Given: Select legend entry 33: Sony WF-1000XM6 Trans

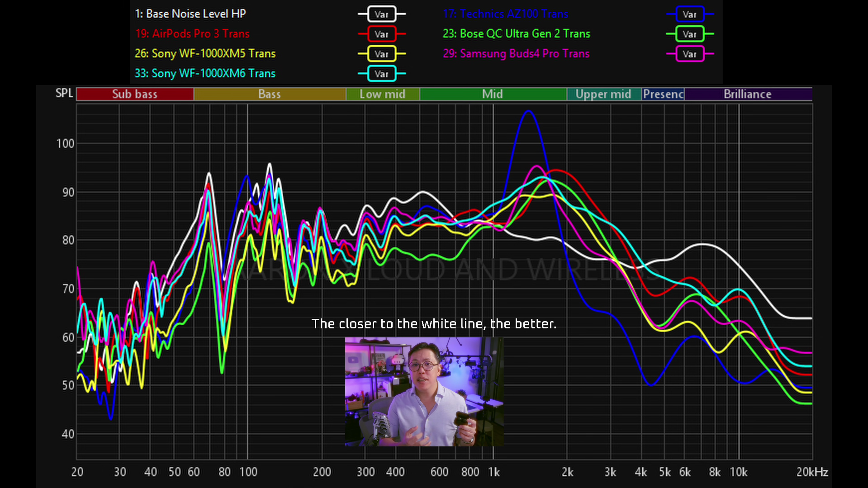Looking at the screenshot, I should coord(205,73).
